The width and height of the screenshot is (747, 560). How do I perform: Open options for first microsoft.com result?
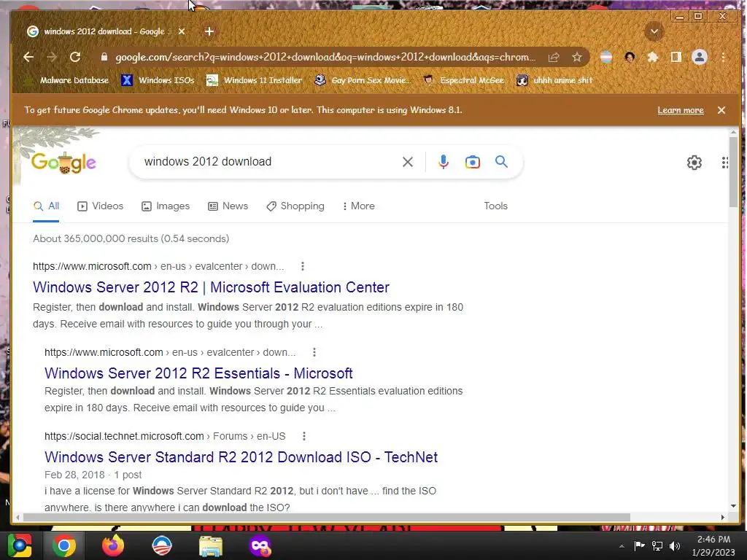click(303, 266)
